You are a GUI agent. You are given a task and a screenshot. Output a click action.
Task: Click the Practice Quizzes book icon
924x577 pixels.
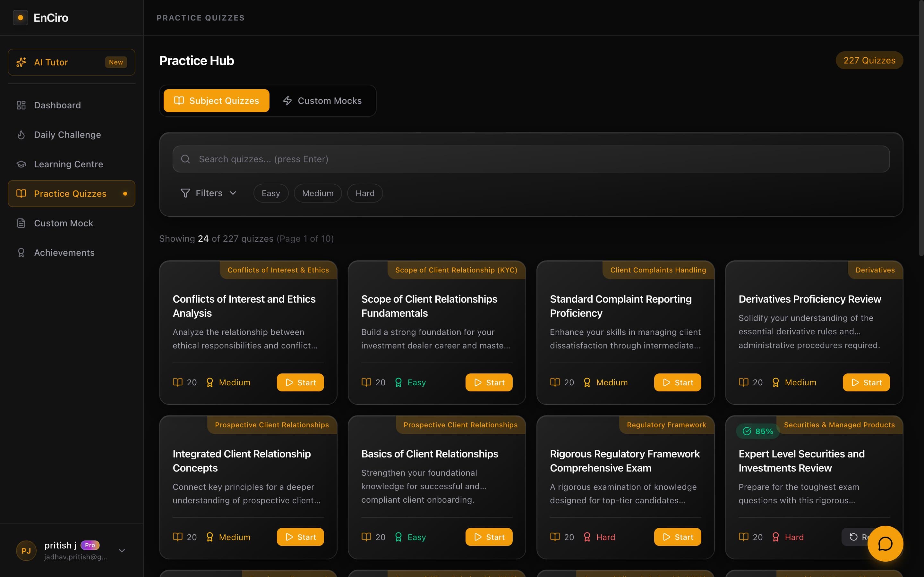tap(21, 194)
